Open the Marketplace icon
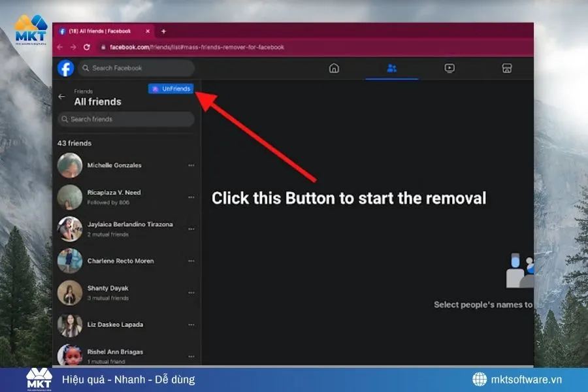588x392 pixels. click(x=506, y=68)
